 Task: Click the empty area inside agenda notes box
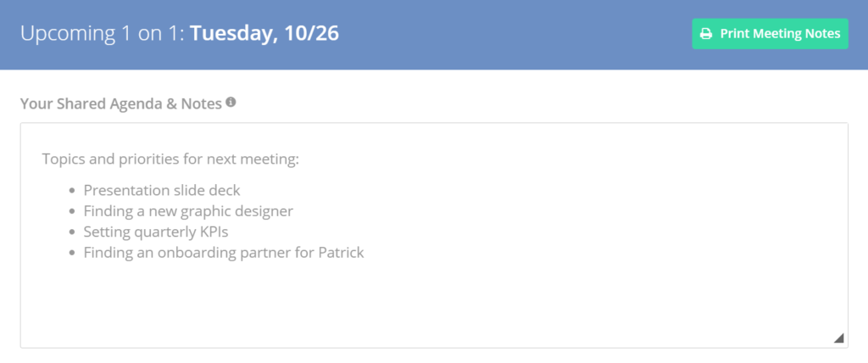tap(434, 302)
